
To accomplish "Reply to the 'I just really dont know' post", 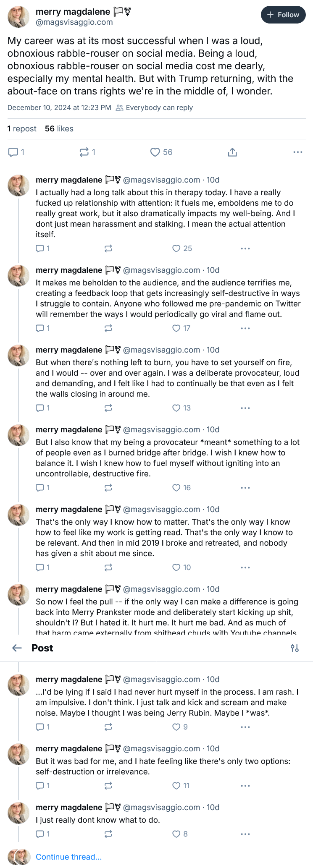I will click(40, 834).
